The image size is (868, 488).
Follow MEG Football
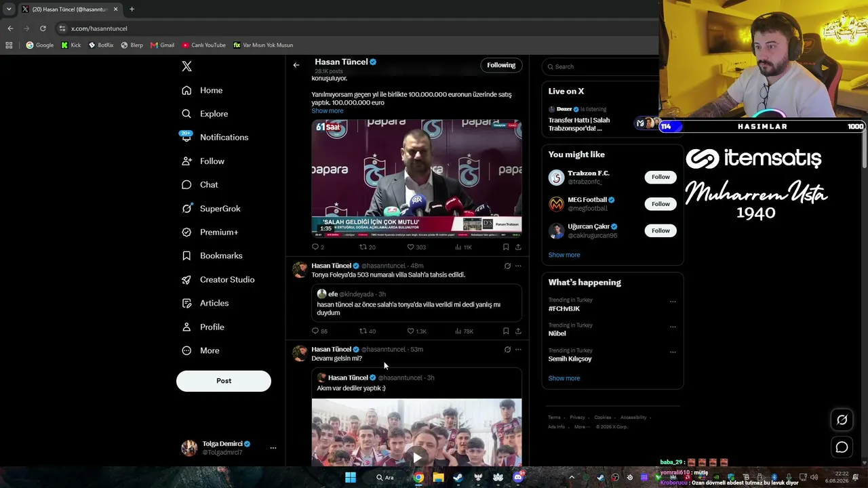coord(660,204)
